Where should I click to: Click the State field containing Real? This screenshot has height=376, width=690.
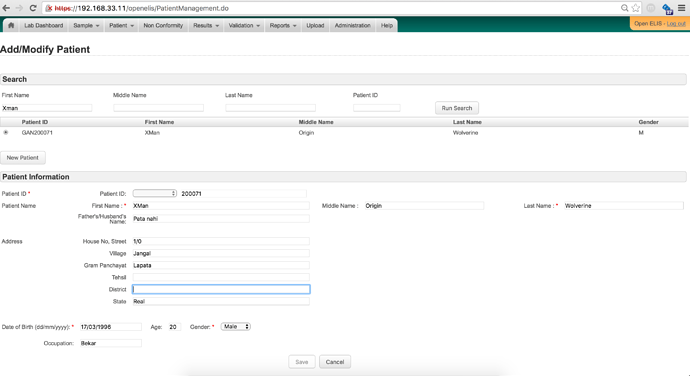(221, 302)
